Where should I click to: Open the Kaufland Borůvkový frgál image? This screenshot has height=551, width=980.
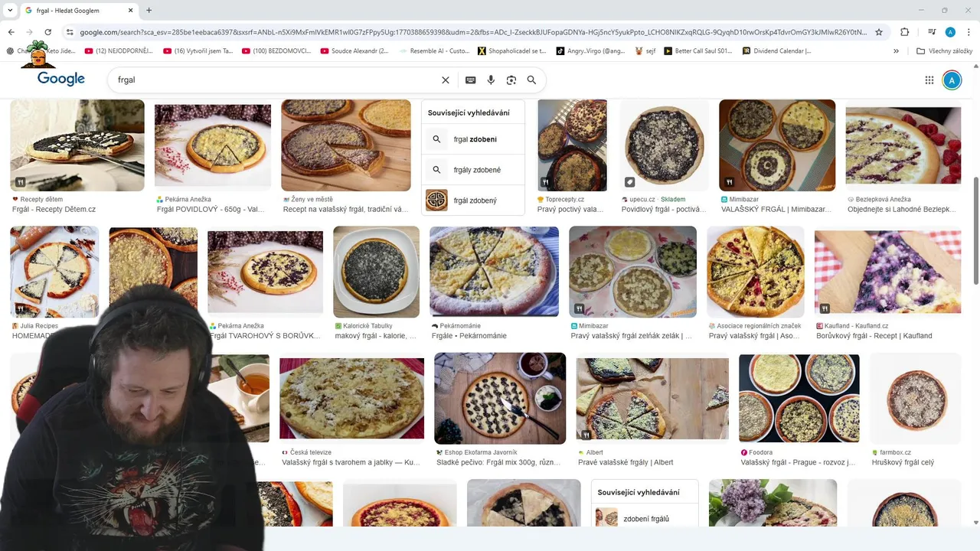point(887,272)
